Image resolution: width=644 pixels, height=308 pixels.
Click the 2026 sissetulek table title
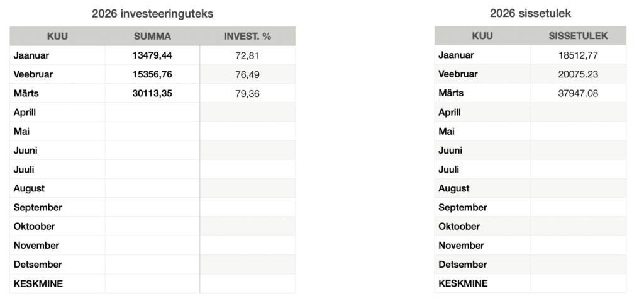[530, 13]
